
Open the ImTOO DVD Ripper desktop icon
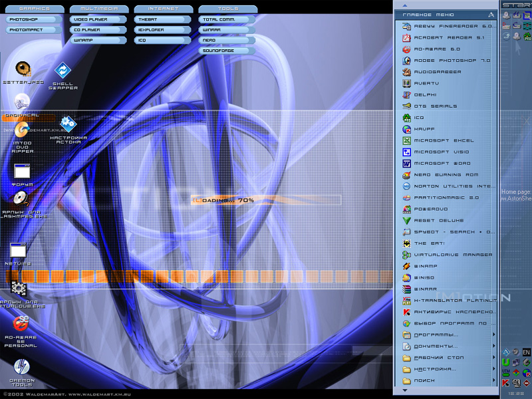tap(22, 130)
